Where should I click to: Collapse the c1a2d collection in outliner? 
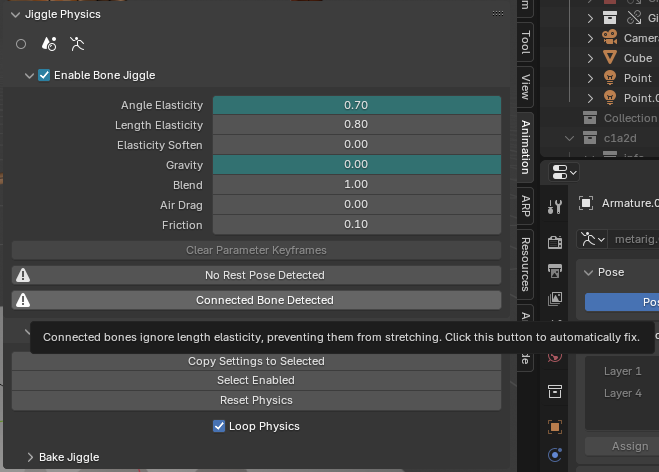point(569,138)
